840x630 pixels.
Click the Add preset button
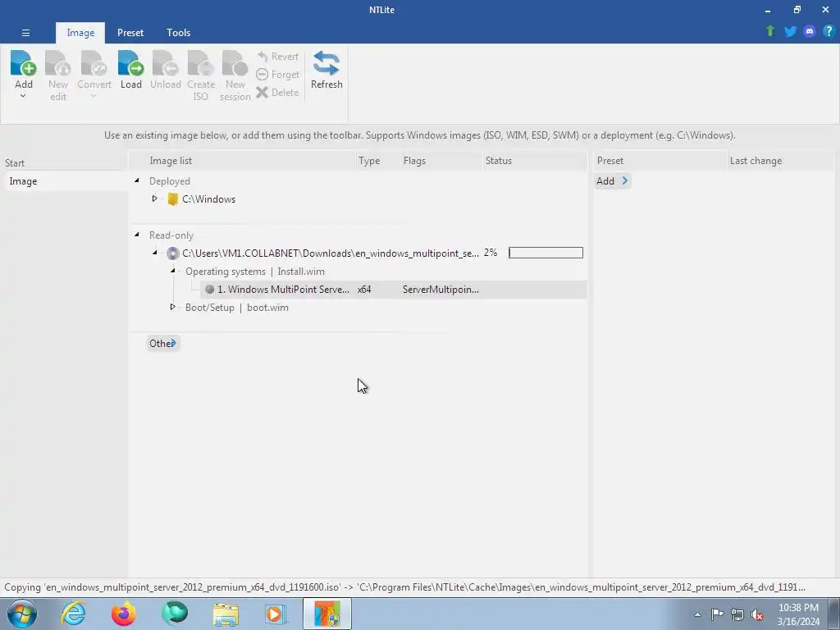(x=612, y=181)
